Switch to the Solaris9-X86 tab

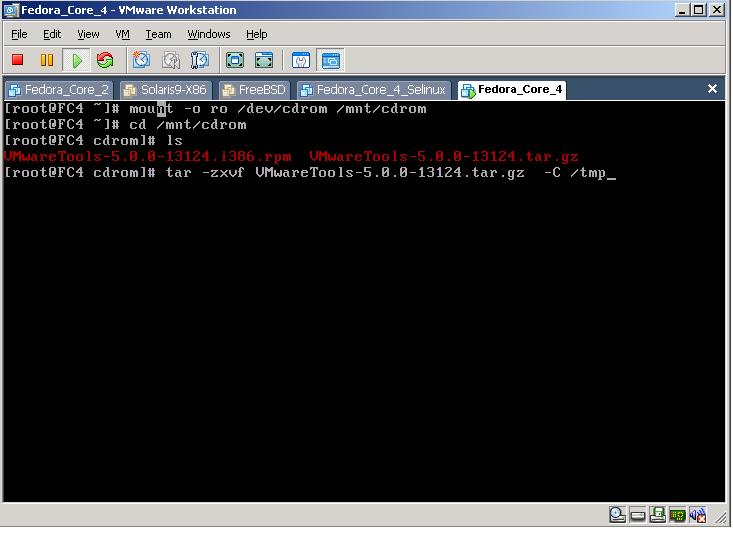[165, 90]
